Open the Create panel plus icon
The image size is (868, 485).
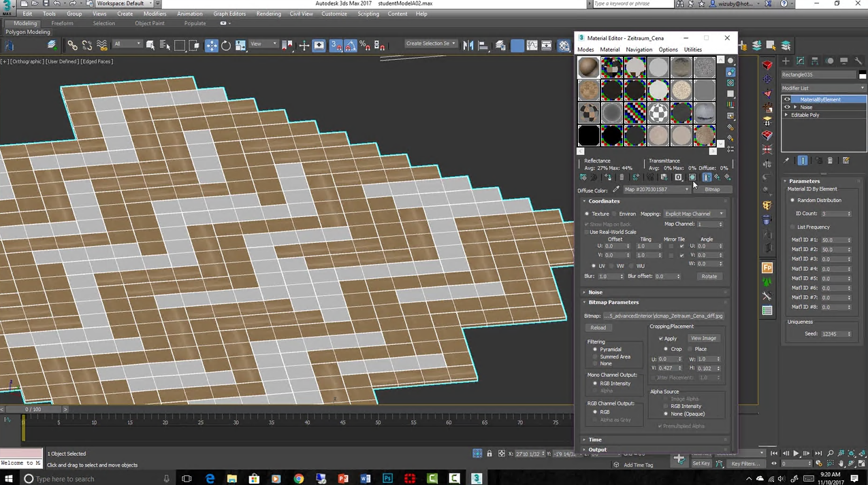[x=786, y=61]
